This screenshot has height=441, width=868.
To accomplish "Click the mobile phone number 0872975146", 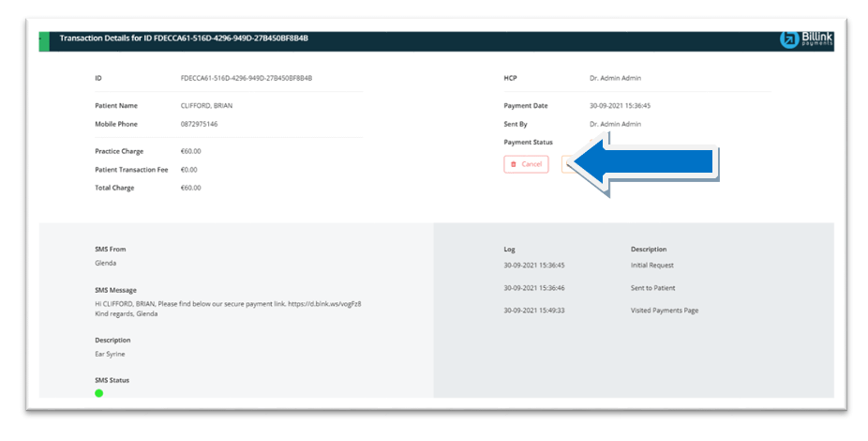I will [x=199, y=124].
